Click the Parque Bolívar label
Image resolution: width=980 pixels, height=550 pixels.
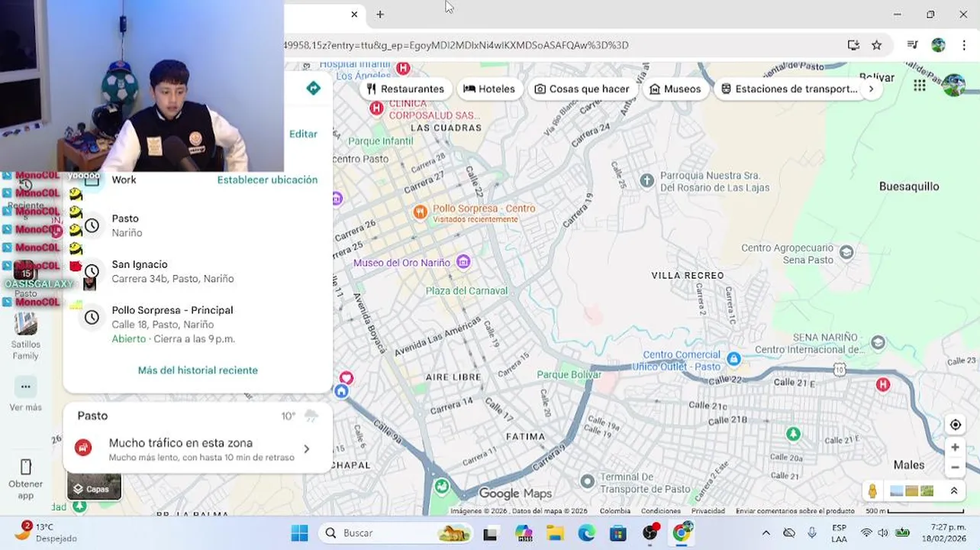click(x=569, y=375)
